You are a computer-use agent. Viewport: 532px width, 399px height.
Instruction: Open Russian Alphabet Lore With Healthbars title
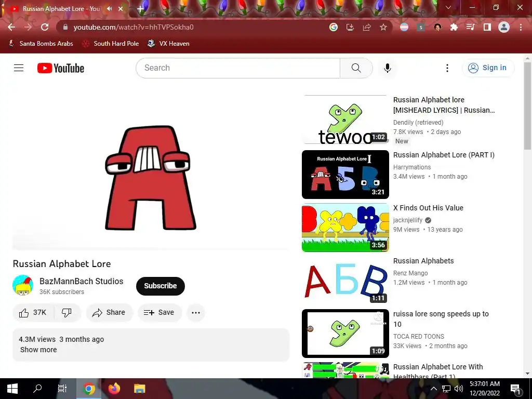click(x=438, y=371)
